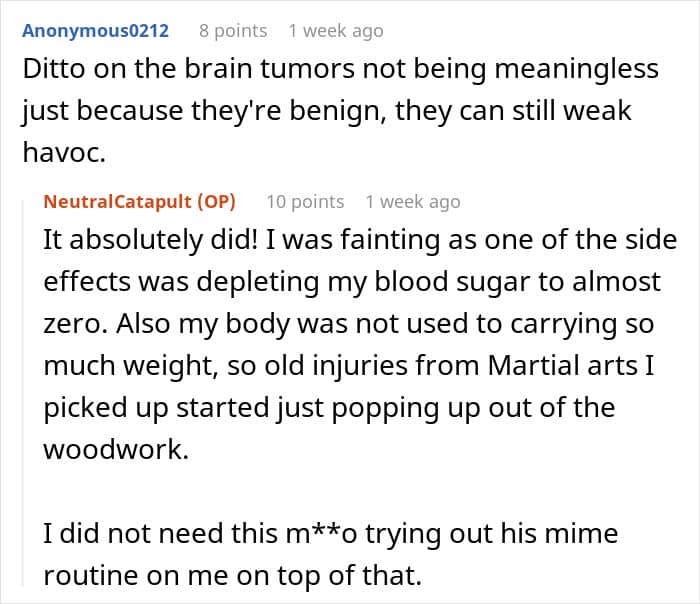Open the Anonymous0212 user profile
This screenshot has height=604, width=700.
[95, 31]
